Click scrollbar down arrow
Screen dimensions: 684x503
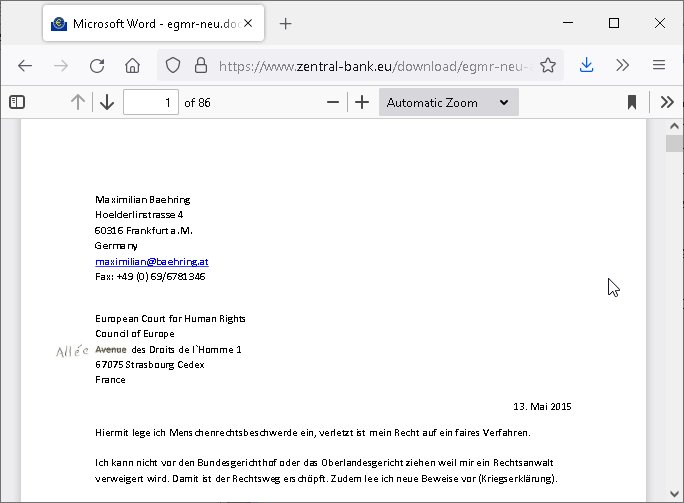coord(674,493)
